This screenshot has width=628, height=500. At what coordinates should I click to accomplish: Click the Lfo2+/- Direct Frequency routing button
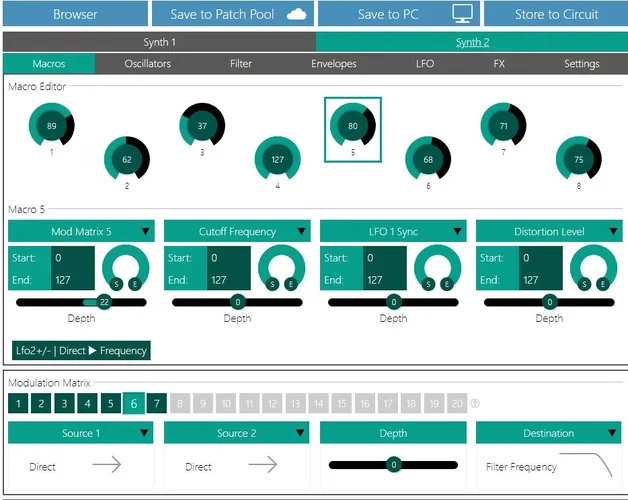click(x=81, y=351)
